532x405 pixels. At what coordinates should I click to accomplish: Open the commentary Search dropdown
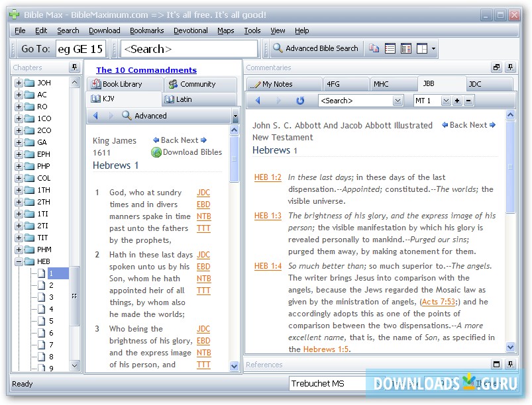pyautogui.click(x=398, y=101)
